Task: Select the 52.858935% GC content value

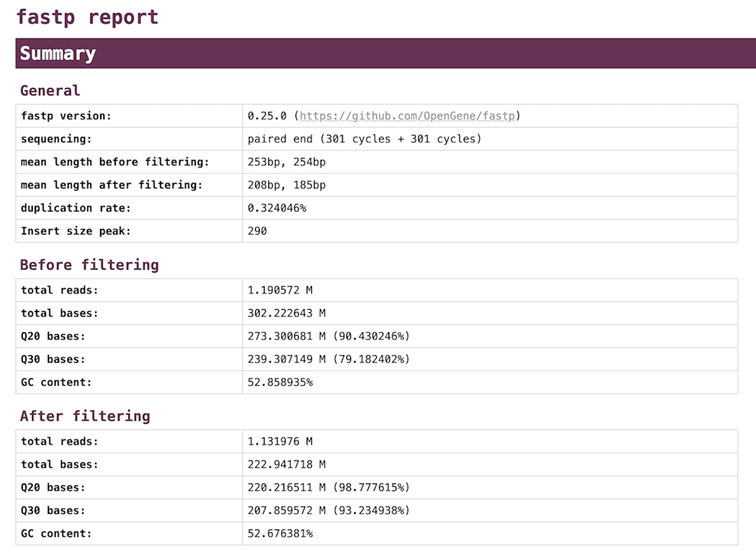Action: click(x=280, y=382)
